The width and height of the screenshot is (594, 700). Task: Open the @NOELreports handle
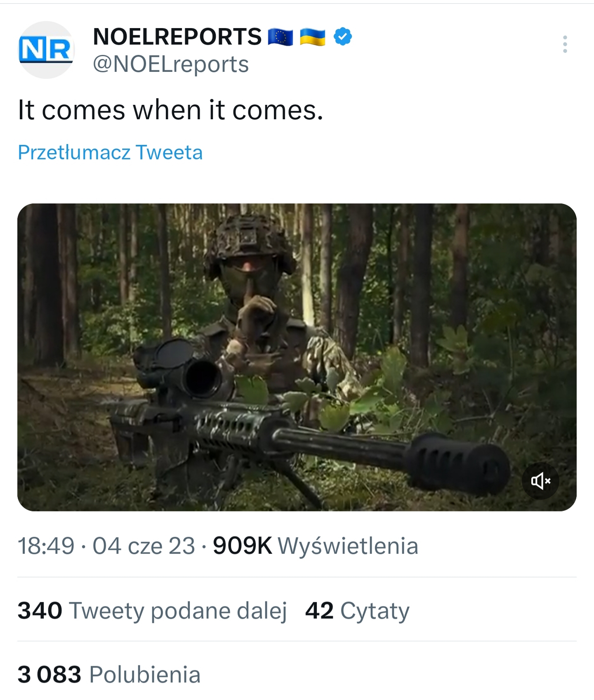[x=171, y=64]
